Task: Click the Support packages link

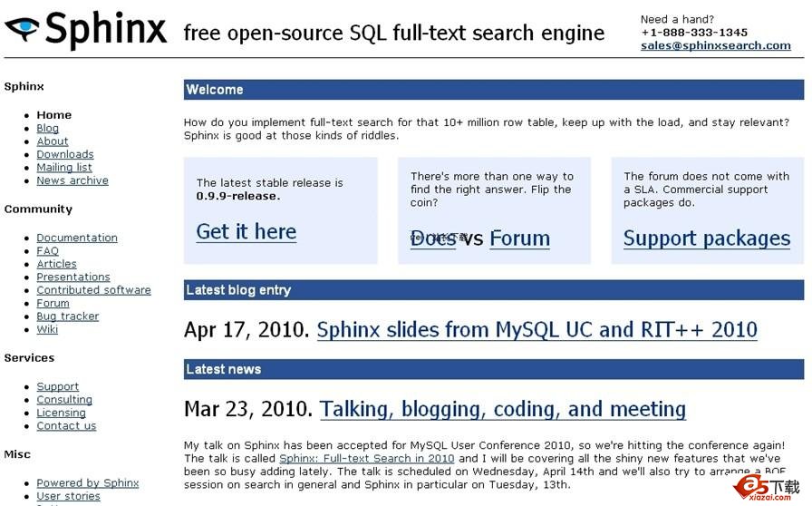Action: pyautogui.click(x=706, y=238)
